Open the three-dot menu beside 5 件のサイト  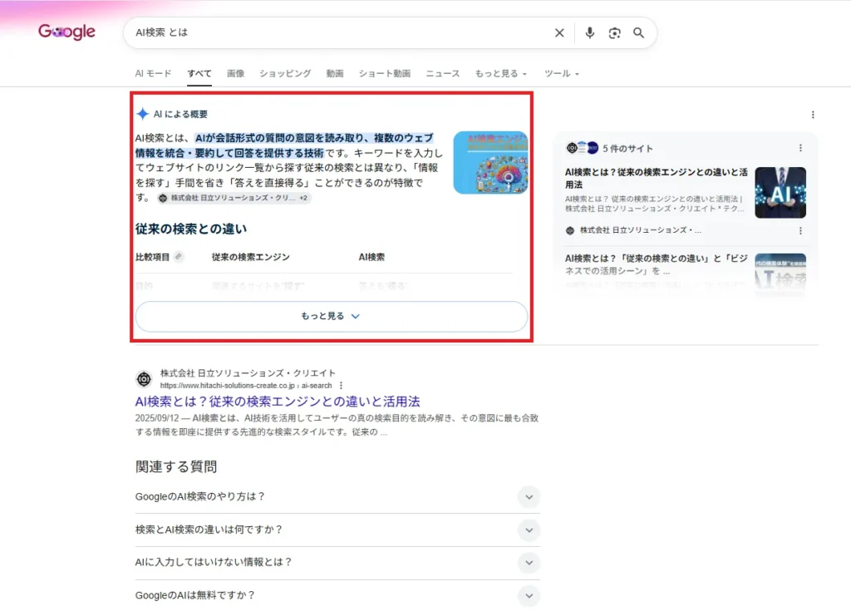click(800, 148)
